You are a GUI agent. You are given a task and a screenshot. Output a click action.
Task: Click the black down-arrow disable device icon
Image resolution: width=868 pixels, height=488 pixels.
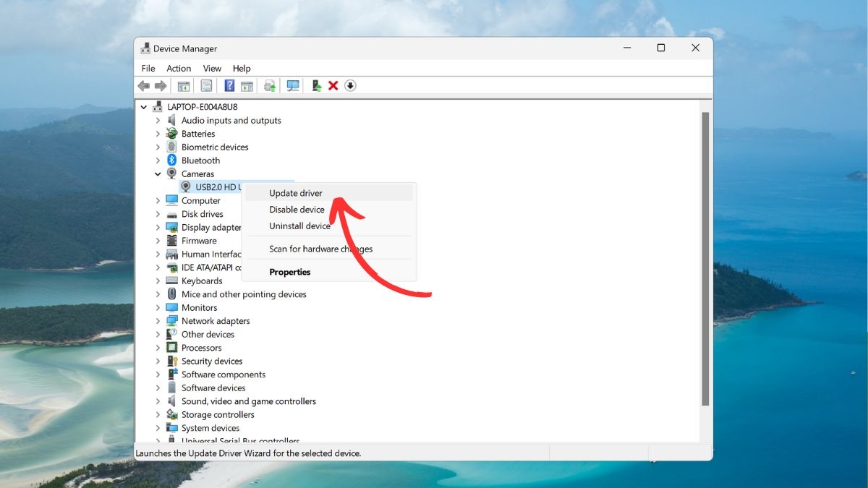click(351, 85)
